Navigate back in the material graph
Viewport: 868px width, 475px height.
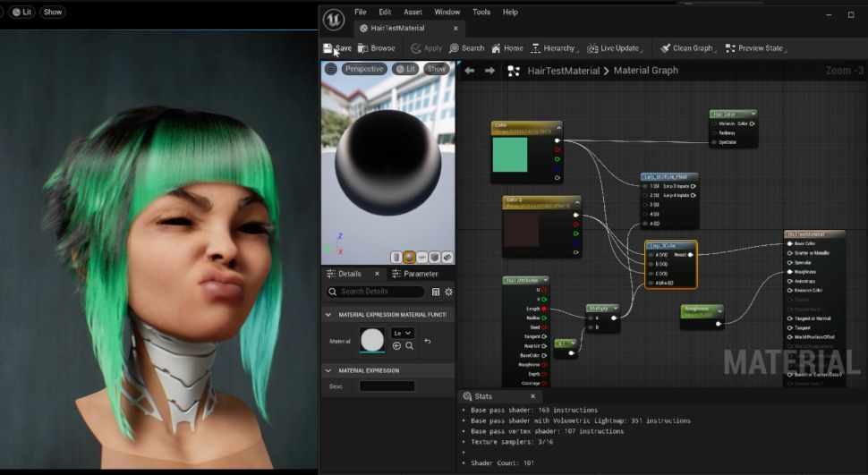[x=470, y=71]
